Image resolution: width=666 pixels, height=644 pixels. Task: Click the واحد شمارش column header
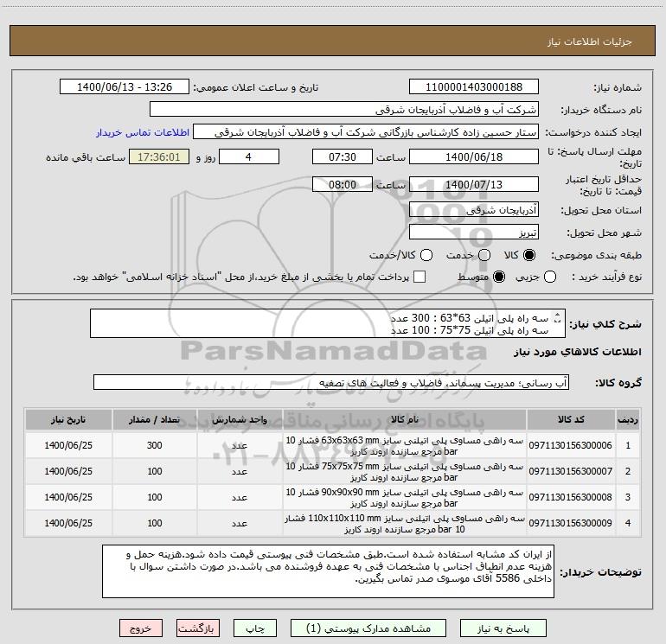[x=240, y=420]
